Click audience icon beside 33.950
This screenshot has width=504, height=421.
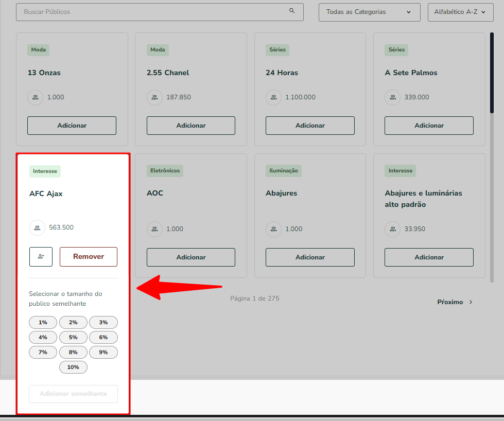(x=393, y=229)
